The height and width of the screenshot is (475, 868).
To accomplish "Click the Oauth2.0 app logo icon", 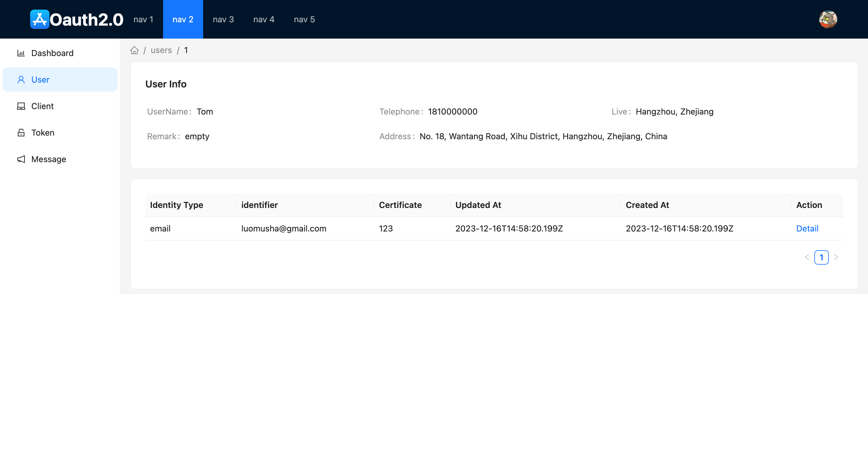I will point(39,19).
